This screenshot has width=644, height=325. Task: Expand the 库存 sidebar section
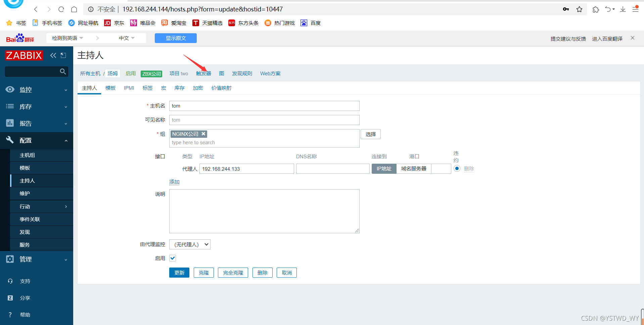point(66,107)
